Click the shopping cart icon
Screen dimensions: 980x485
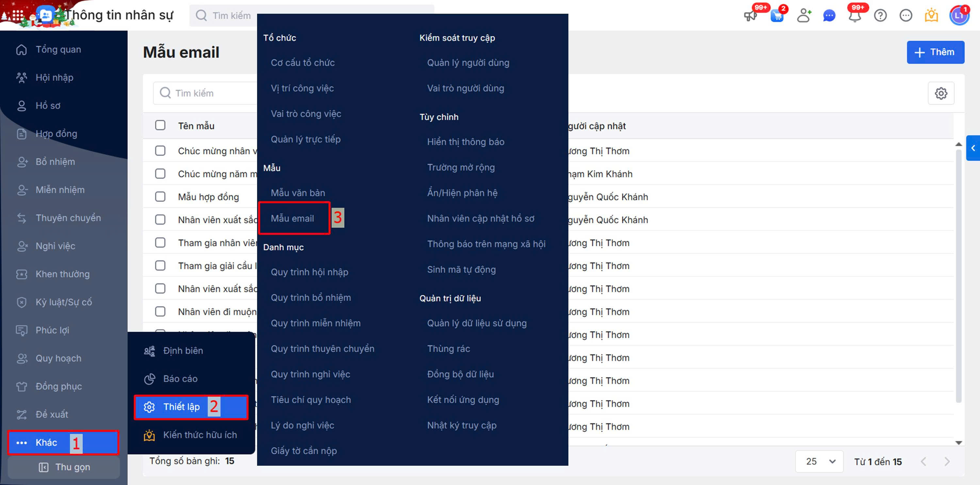tap(777, 16)
